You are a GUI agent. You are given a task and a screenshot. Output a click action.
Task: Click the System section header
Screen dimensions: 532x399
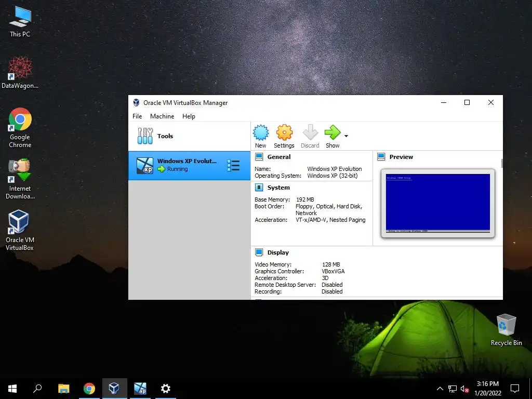coord(278,188)
